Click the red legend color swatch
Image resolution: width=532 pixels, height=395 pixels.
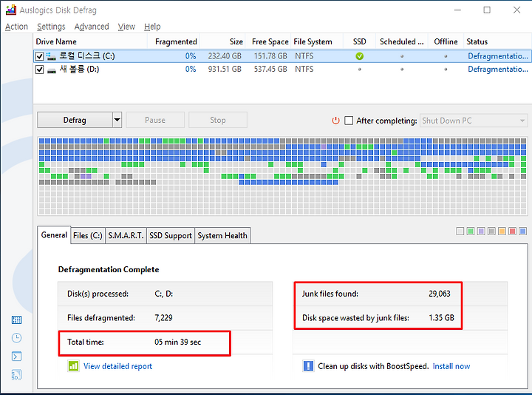click(x=513, y=232)
